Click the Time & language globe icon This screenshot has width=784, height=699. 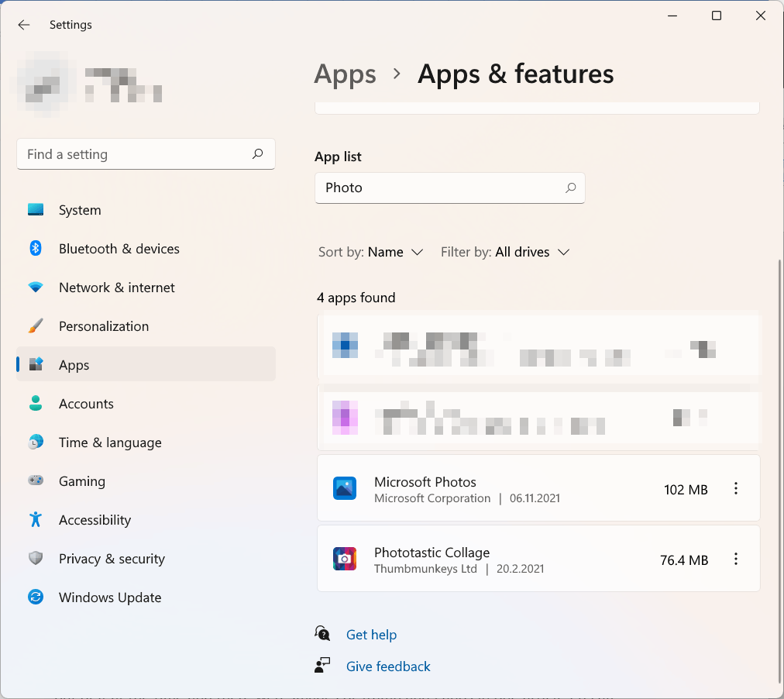click(x=36, y=442)
